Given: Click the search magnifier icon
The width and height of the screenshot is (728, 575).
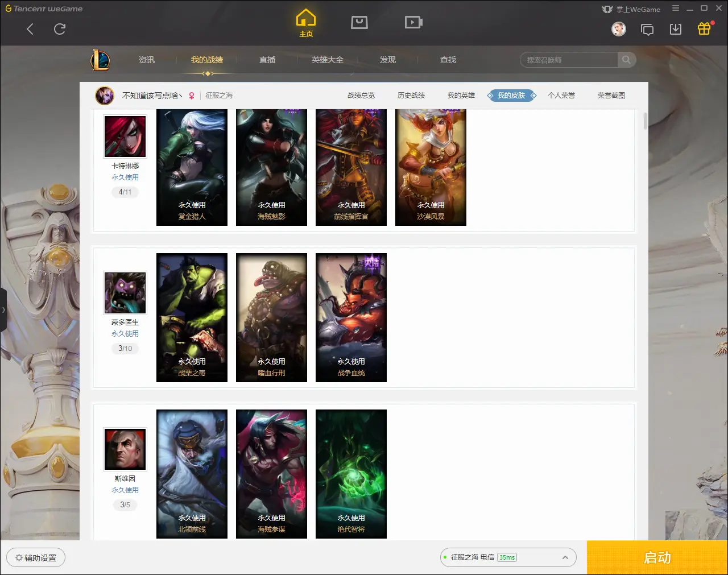Looking at the screenshot, I should coord(626,60).
